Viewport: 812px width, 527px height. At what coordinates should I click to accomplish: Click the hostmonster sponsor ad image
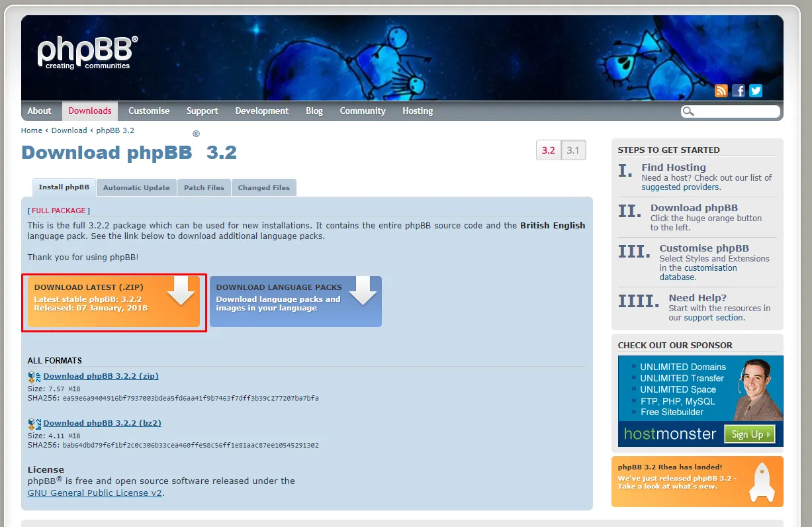point(700,401)
